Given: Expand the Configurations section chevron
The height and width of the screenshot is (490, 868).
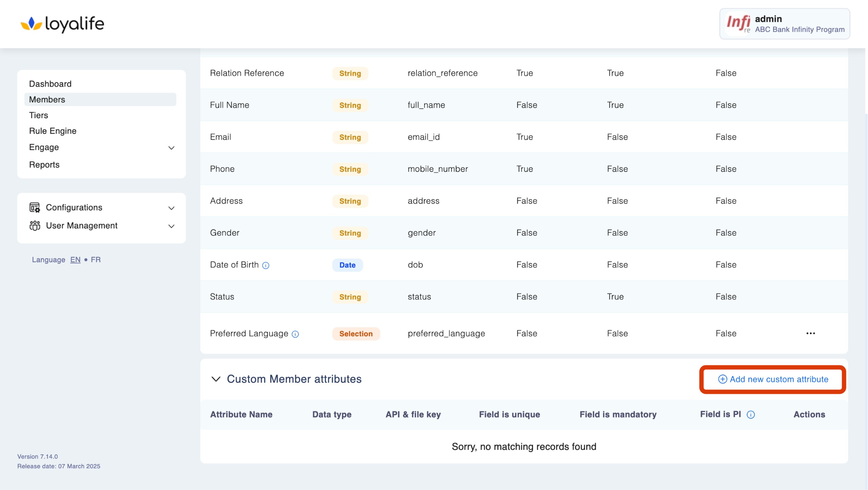Looking at the screenshot, I should [x=171, y=208].
